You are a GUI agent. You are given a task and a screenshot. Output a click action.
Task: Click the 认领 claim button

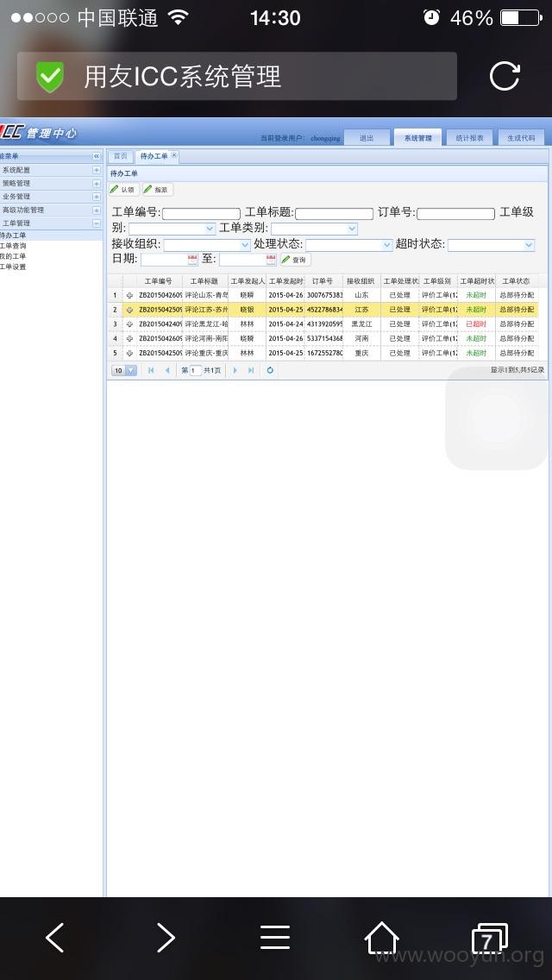click(123, 190)
